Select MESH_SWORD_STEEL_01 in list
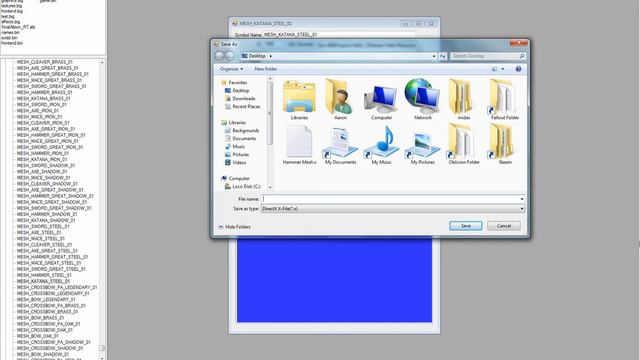 point(43,226)
